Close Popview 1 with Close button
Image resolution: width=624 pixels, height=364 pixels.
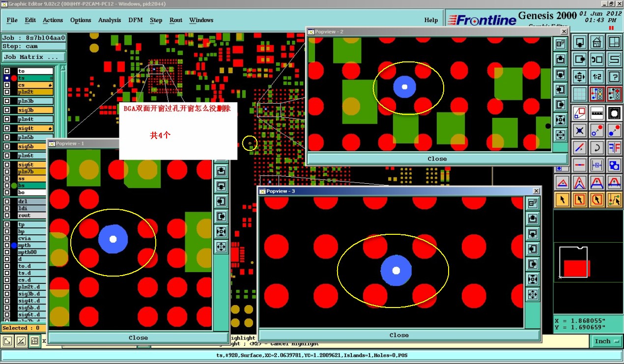(x=138, y=337)
